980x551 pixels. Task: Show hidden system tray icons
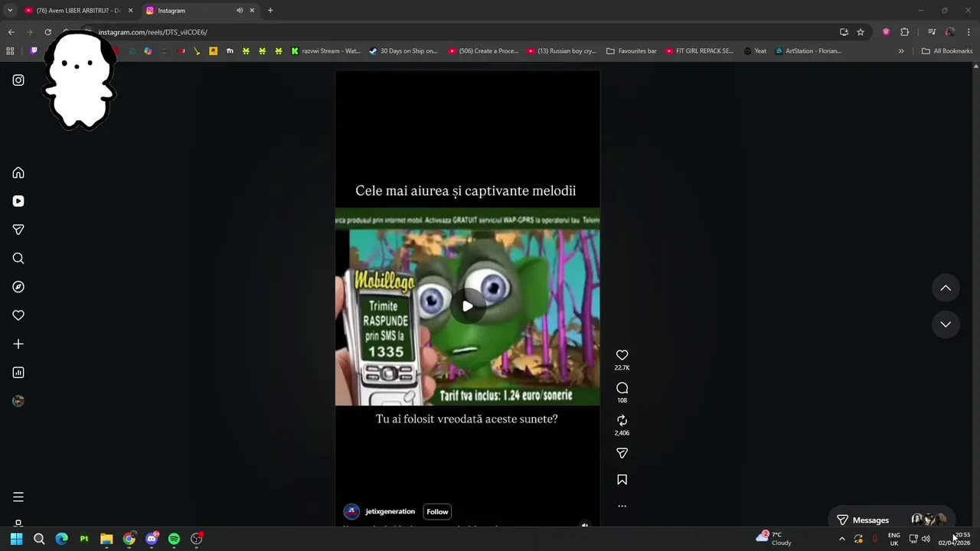(842, 539)
